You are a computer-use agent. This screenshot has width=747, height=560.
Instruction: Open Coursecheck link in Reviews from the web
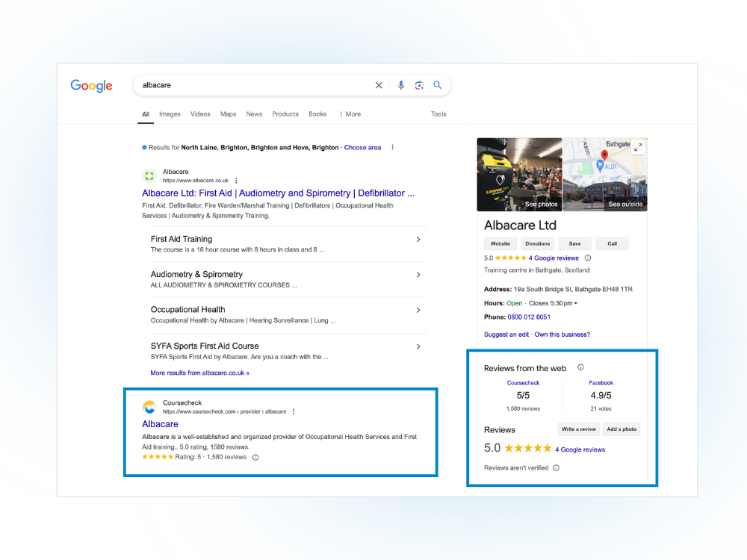pyautogui.click(x=523, y=383)
